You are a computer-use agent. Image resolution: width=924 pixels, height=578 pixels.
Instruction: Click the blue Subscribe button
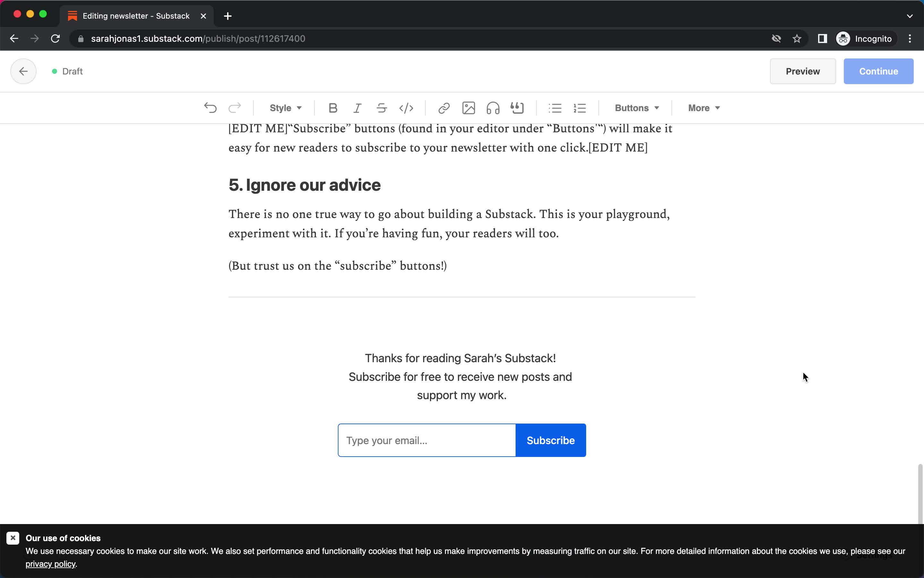551,440
